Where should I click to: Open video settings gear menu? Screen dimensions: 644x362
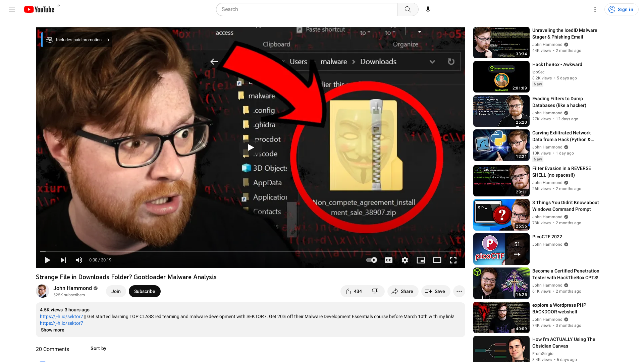(x=405, y=260)
